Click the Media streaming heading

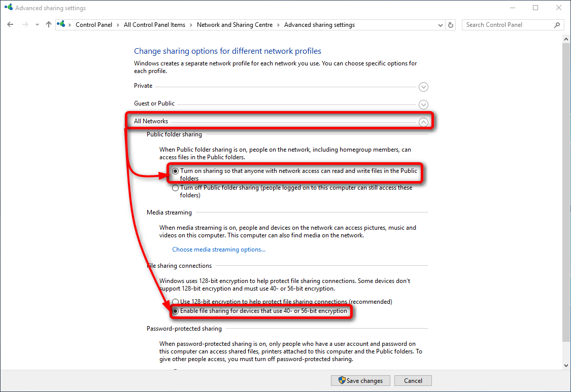(x=169, y=212)
